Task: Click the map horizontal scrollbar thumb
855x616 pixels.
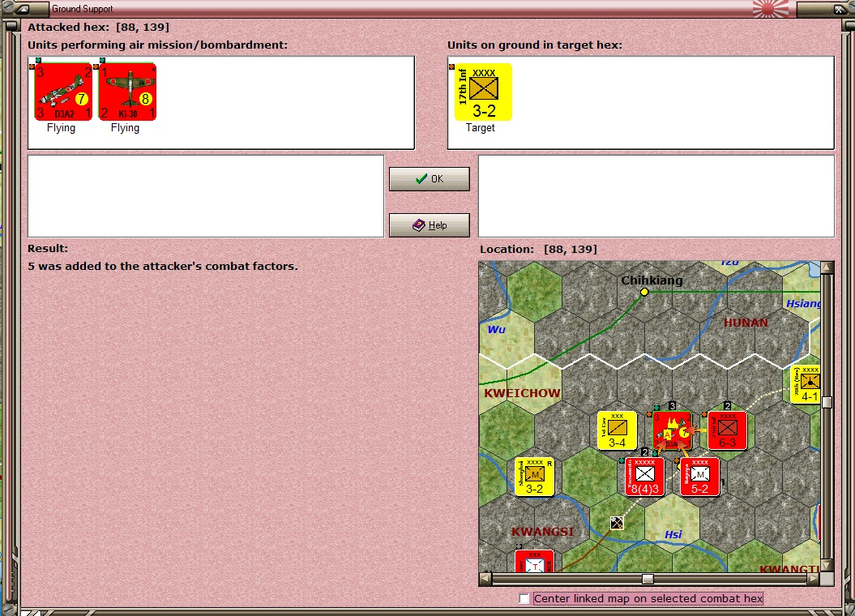Action: tap(648, 579)
